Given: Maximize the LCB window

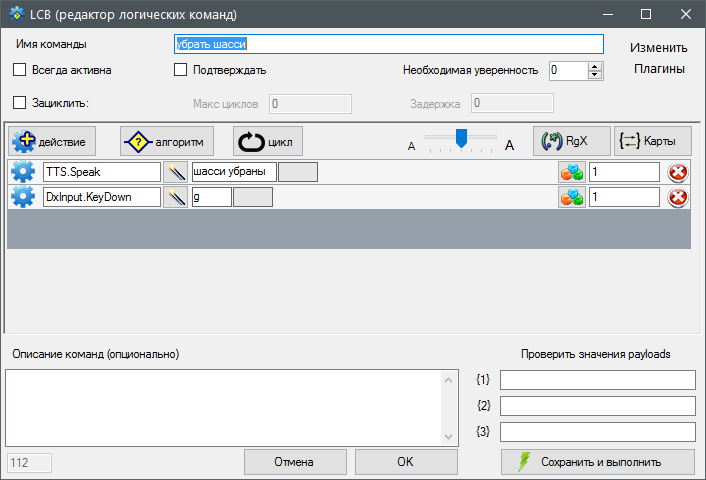Looking at the screenshot, I should 646,14.
